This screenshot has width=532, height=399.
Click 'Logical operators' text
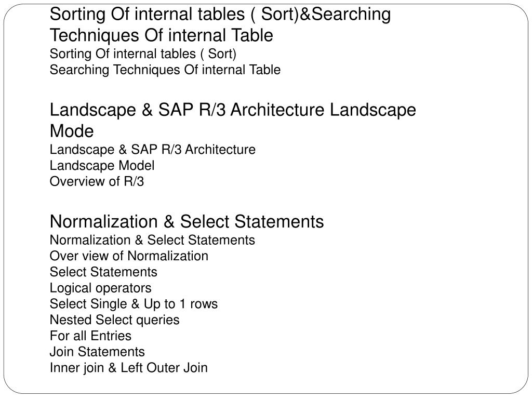click(100, 288)
